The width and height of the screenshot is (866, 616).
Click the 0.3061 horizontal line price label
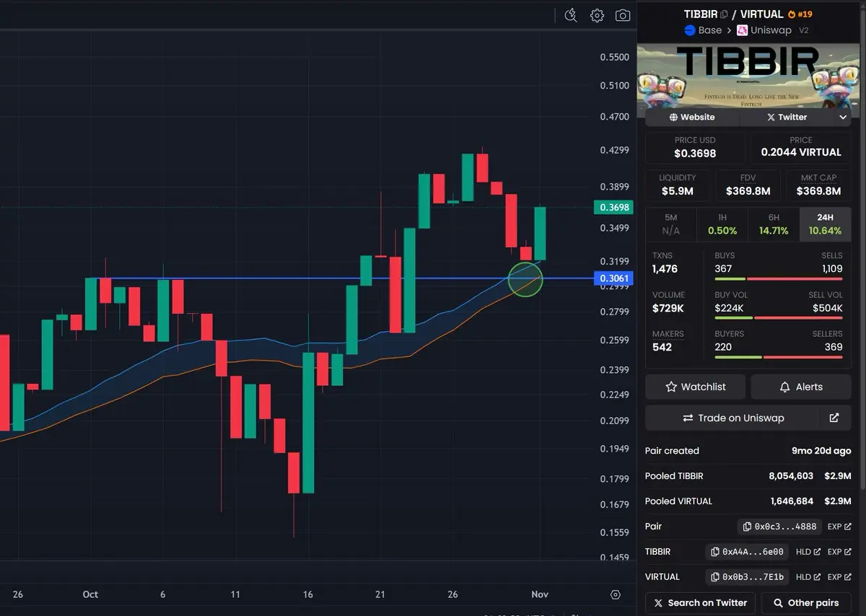coord(613,278)
